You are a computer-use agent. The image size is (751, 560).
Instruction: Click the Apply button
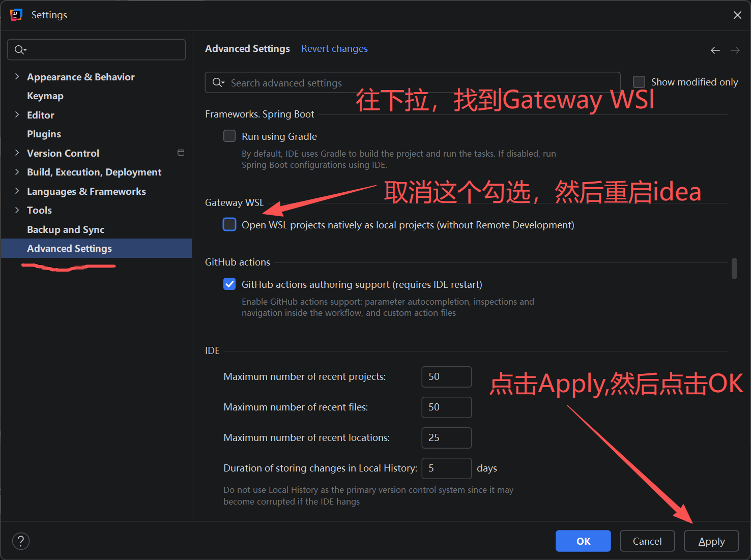pyautogui.click(x=711, y=541)
